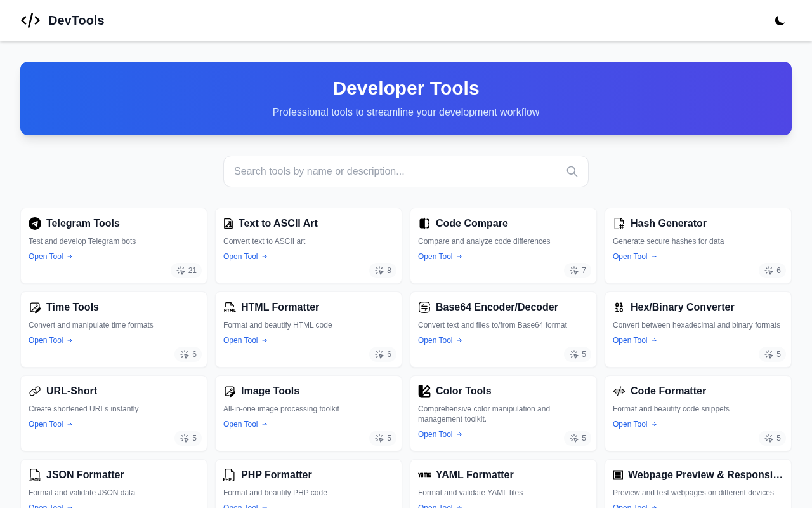Click the HTML Formatter icon

230,307
